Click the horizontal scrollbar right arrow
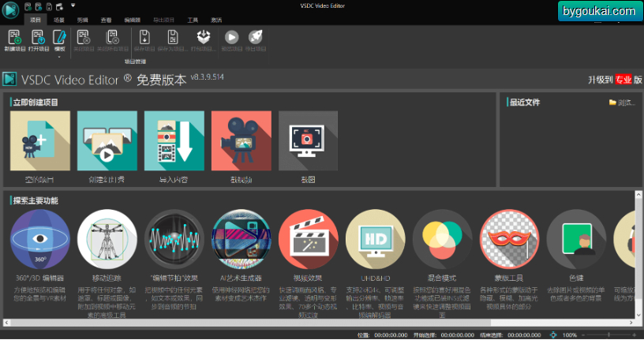This screenshot has height=340, width=644. point(631,323)
